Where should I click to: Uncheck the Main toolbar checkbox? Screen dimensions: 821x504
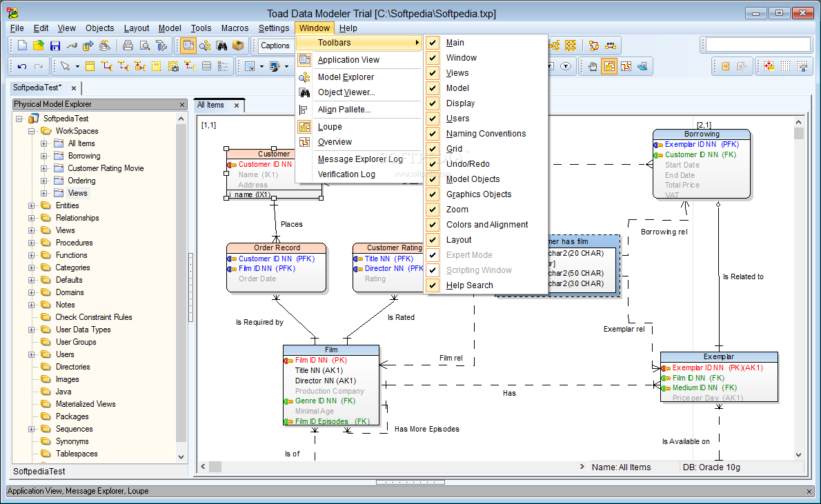click(433, 42)
